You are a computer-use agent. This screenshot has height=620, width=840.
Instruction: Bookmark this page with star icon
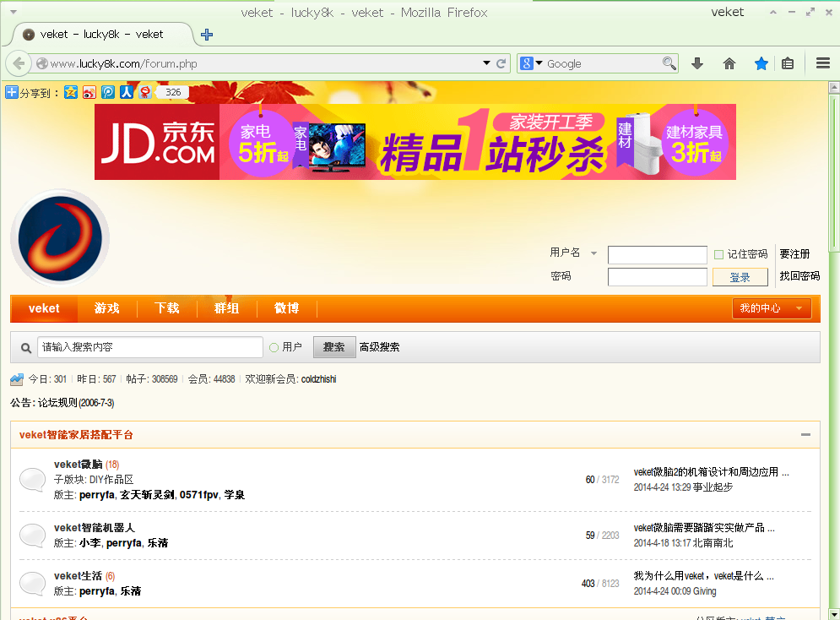pos(761,63)
